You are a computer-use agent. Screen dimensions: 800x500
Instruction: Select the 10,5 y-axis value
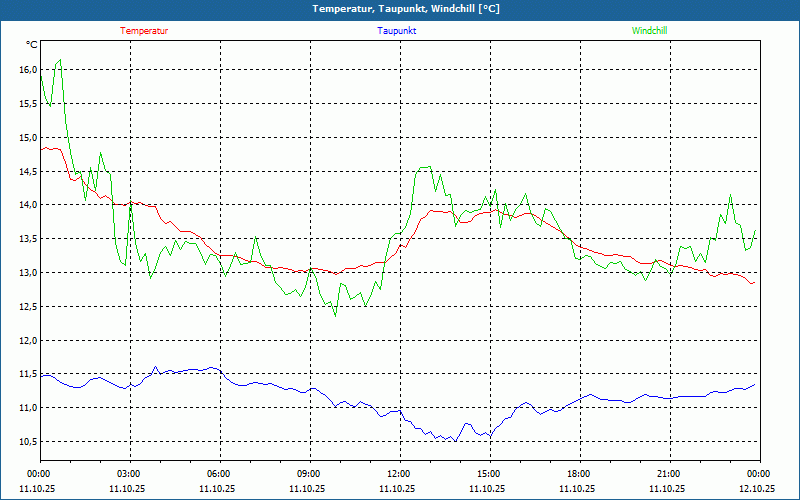pos(27,442)
